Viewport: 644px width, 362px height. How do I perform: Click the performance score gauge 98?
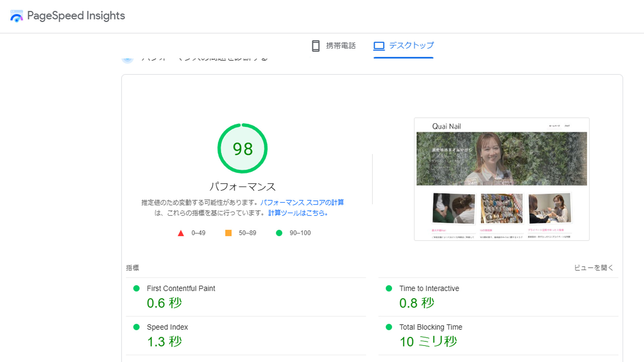point(243,148)
